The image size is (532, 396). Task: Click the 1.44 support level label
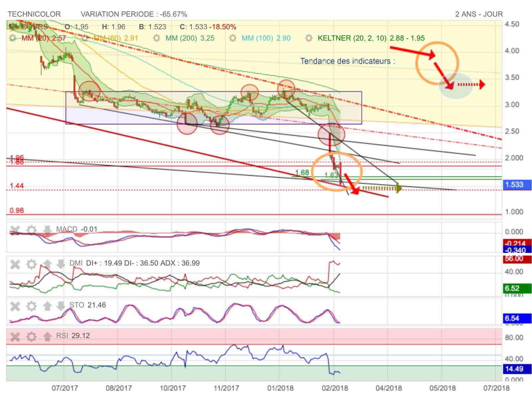click(17, 186)
